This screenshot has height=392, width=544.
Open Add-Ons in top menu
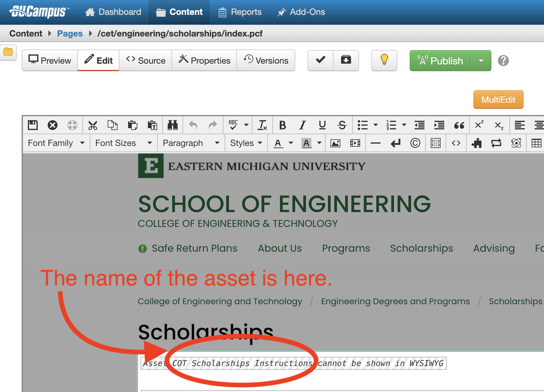pyautogui.click(x=301, y=12)
